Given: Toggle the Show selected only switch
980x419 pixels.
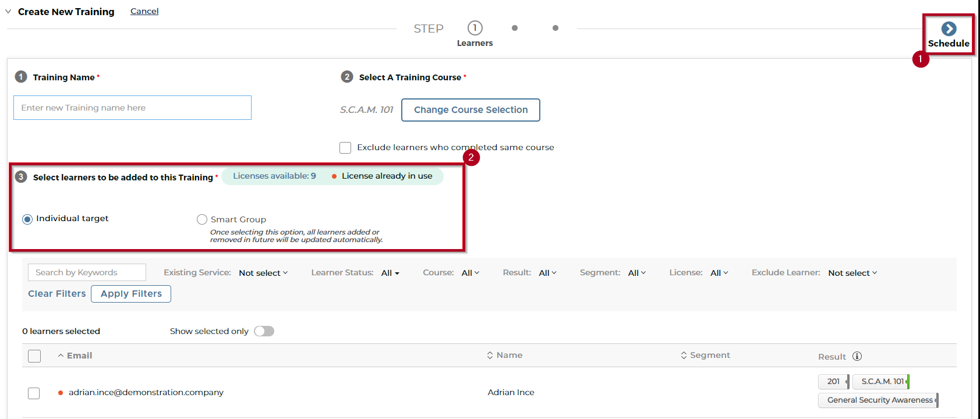Looking at the screenshot, I should [264, 331].
